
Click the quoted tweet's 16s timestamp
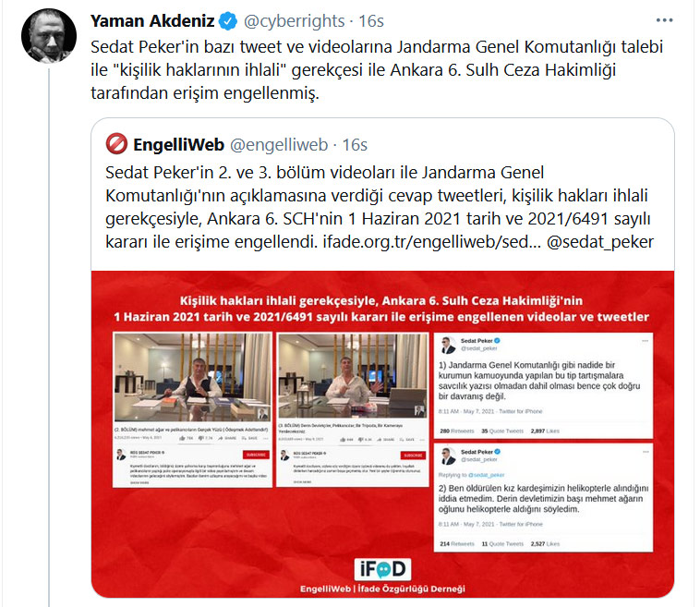[355, 145]
